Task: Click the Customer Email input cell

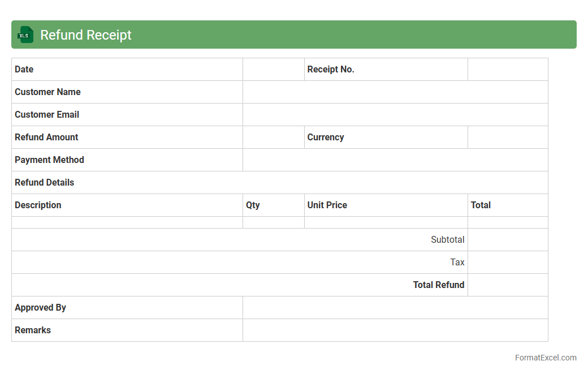Action: click(x=395, y=115)
